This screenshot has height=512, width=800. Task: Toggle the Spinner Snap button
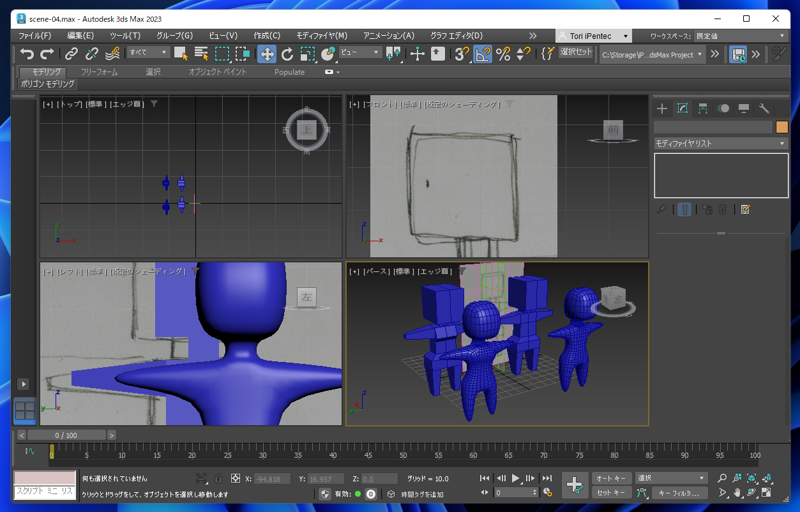click(523, 54)
